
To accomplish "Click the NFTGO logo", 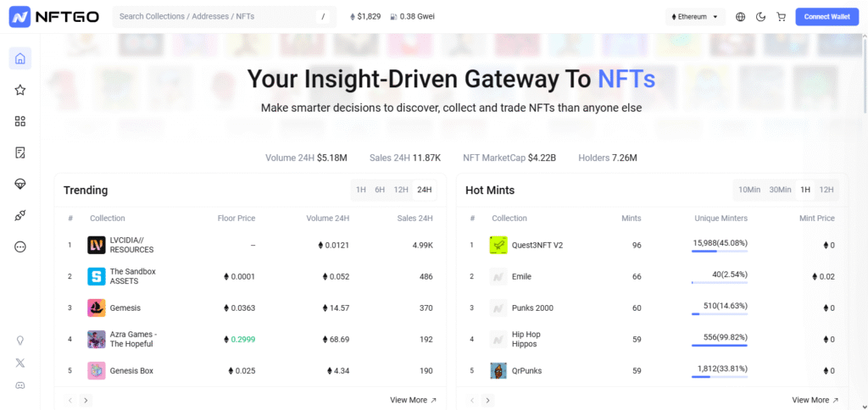I will [53, 17].
